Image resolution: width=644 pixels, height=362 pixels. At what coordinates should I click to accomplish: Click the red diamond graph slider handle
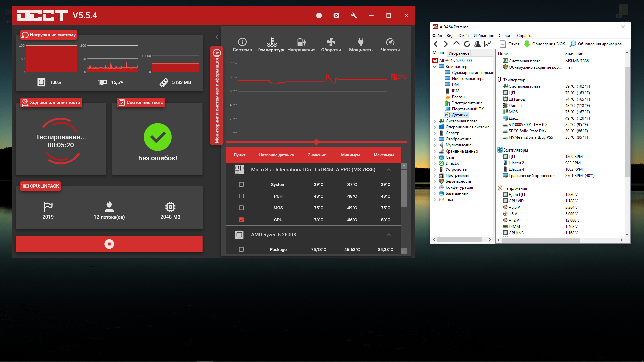(x=316, y=142)
